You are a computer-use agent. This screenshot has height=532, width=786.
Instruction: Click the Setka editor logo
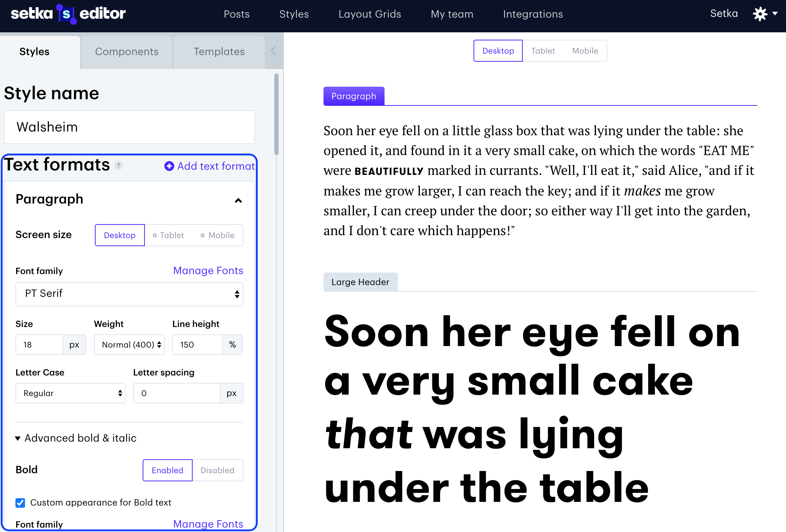click(x=68, y=14)
